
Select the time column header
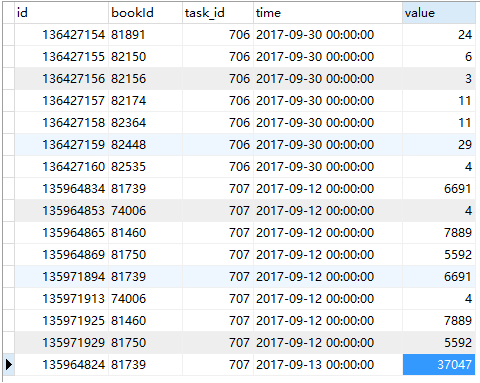click(x=328, y=13)
